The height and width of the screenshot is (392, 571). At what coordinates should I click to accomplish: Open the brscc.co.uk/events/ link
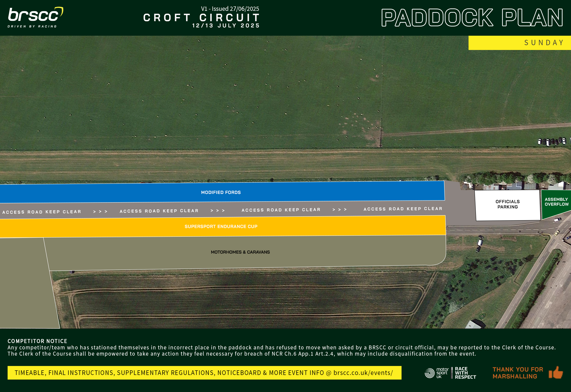pyautogui.click(x=363, y=373)
